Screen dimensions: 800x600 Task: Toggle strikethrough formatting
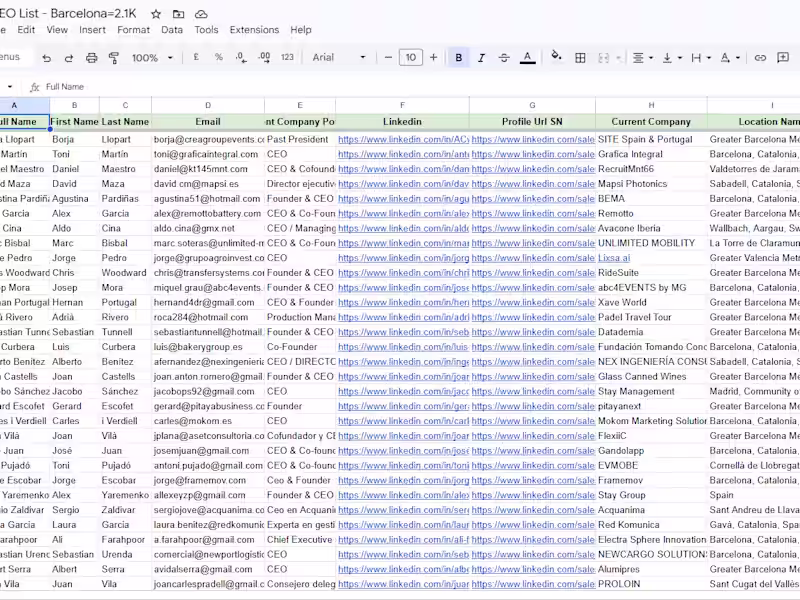pos(504,58)
